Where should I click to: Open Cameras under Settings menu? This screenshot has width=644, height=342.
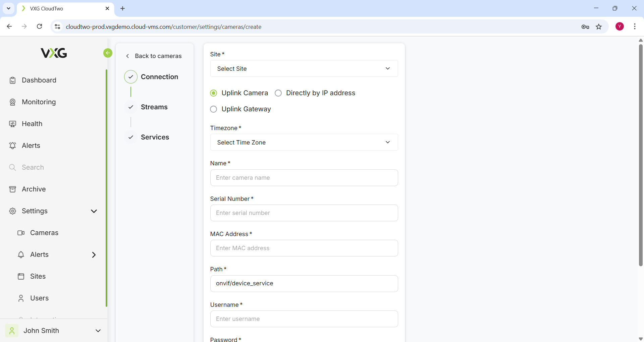pyautogui.click(x=44, y=233)
